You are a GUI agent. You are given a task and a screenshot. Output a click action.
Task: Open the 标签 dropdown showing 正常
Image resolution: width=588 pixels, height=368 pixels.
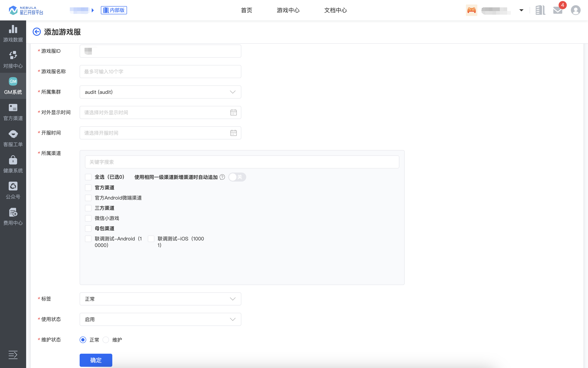(160, 299)
